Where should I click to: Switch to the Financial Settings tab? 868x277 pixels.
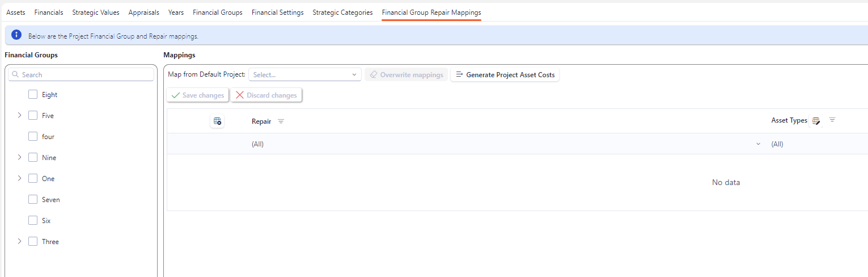[x=277, y=12]
